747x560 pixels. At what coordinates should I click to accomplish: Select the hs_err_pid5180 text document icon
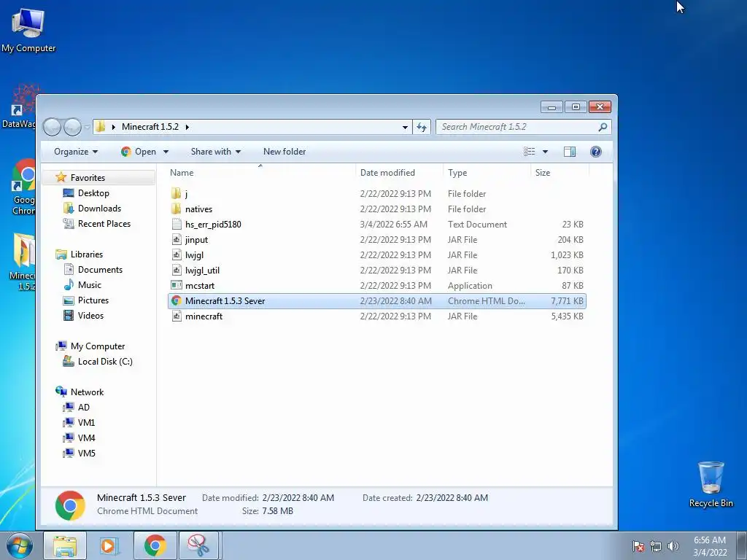pyautogui.click(x=177, y=225)
